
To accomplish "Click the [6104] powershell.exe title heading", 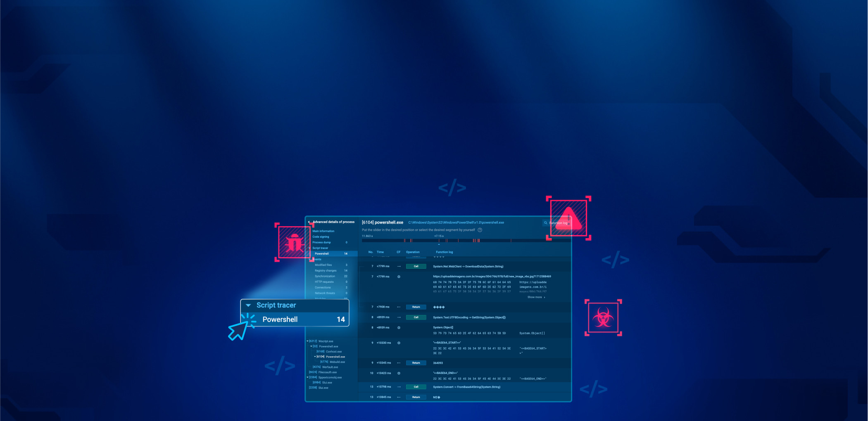I will (383, 222).
